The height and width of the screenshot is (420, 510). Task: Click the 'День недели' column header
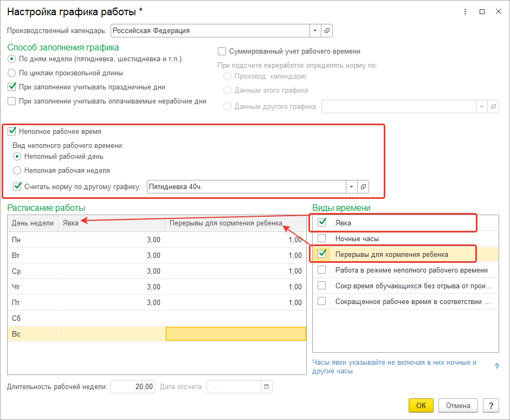point(33,223)
